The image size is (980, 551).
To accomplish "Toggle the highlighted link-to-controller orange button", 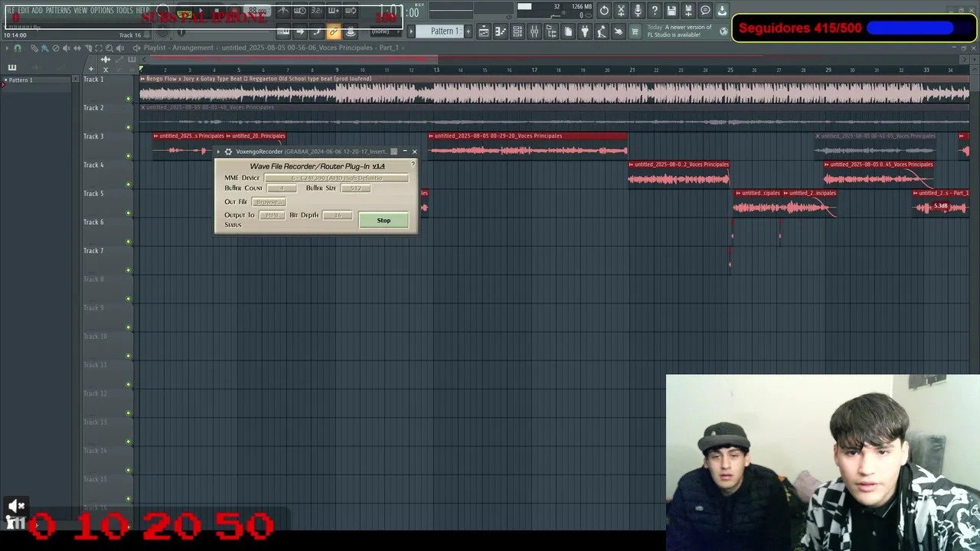I will (333, 32).
